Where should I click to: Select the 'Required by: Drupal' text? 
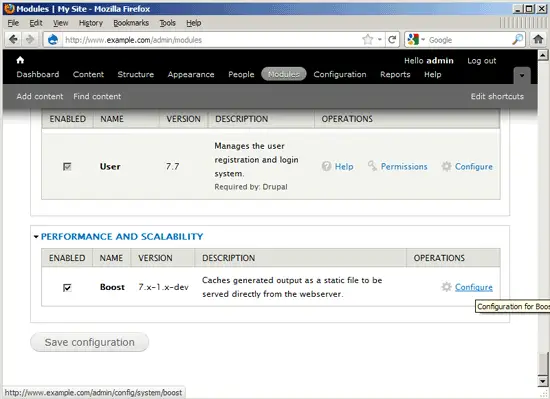[x=251, y=187]
